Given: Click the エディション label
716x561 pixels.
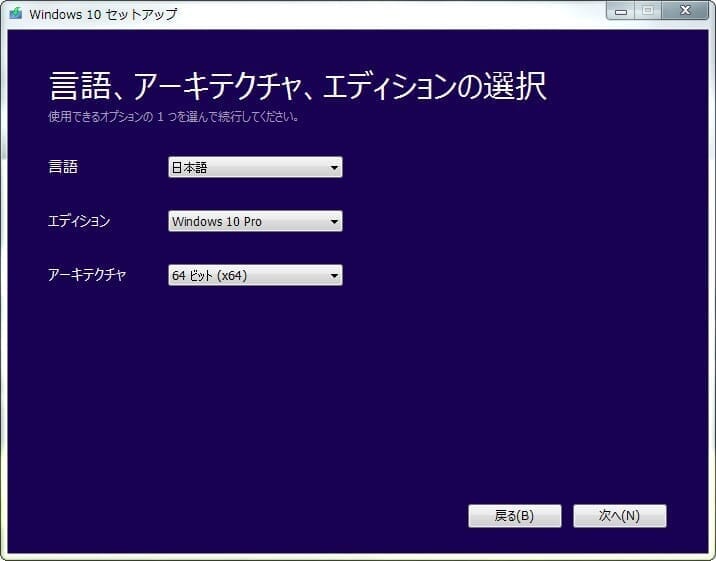Looking at the screenshot, I should pyautogui.click(x=79, y=221).
